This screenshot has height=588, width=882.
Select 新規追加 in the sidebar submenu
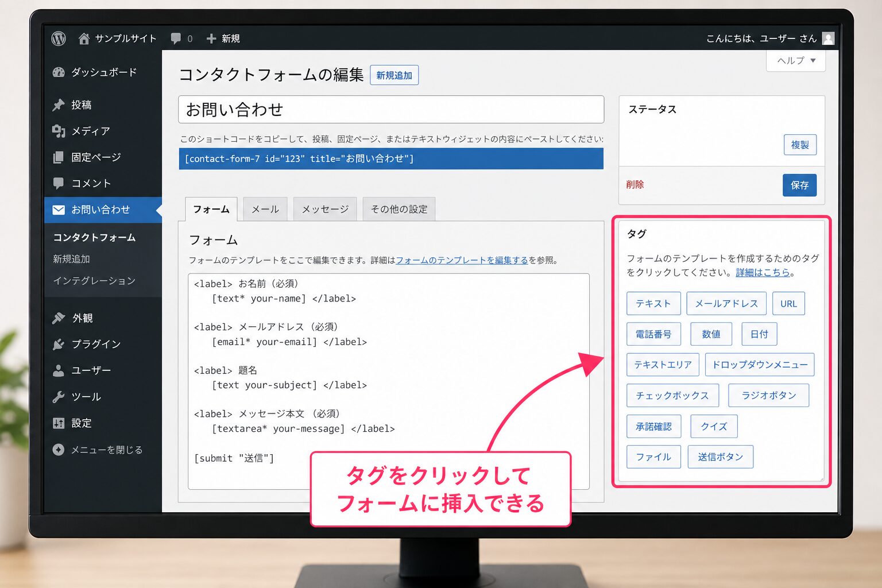[71, 259]
